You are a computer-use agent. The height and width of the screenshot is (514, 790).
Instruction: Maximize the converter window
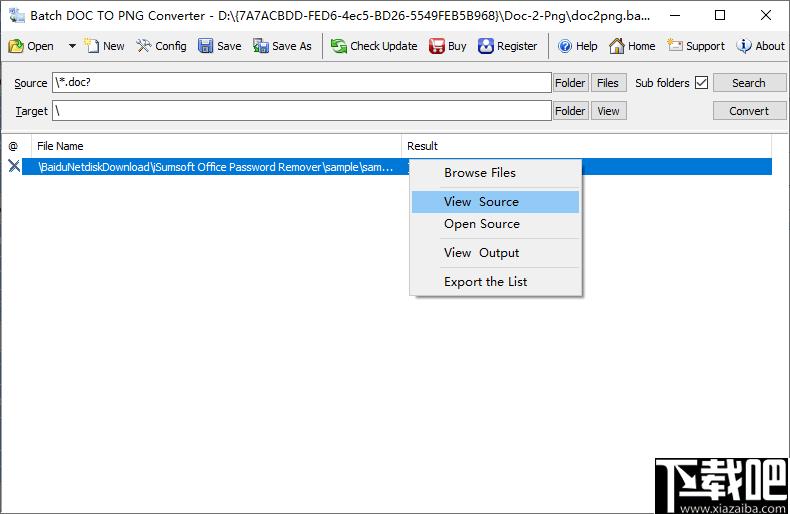(x=720, y=16)
